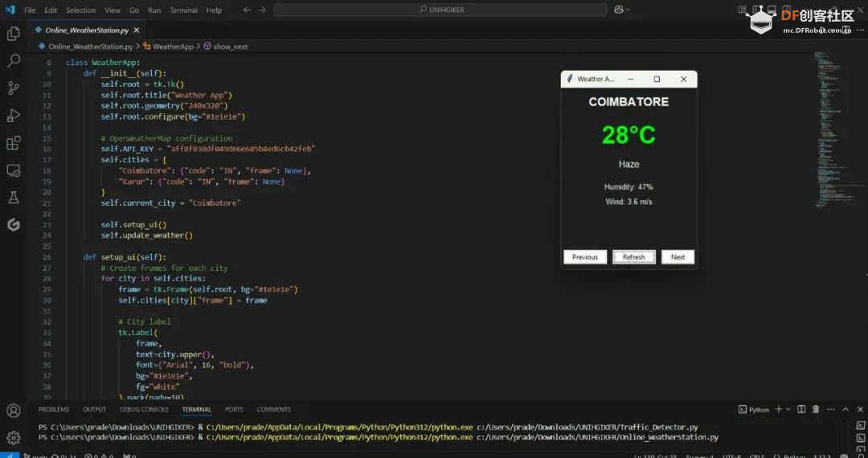Kill the terminal with trash icon

[x=816, y=409]
